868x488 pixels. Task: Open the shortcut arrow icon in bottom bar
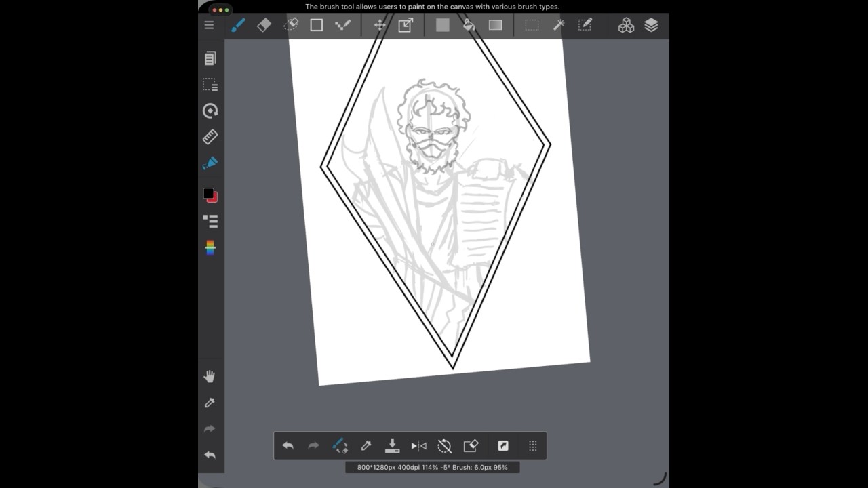[503, 445]
